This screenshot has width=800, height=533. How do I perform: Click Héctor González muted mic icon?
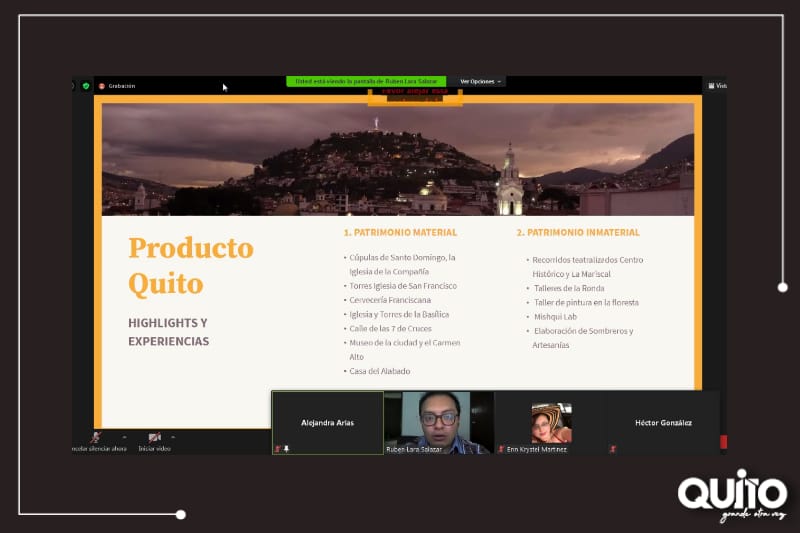click(613, 449)
